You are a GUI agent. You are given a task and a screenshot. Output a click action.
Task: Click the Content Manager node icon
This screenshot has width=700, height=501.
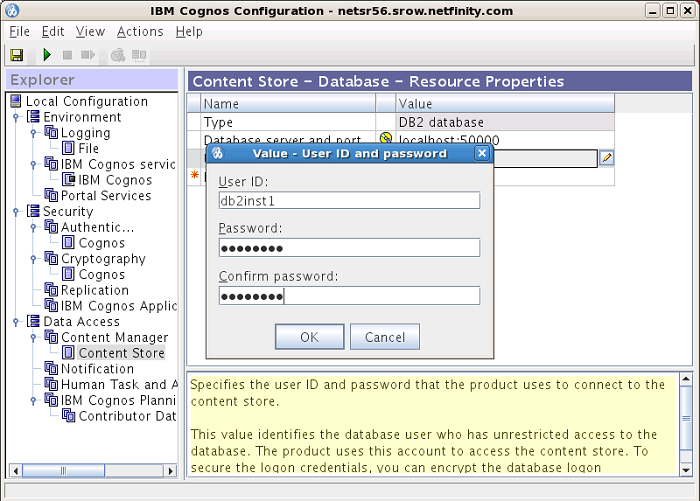pyautogui.click(x=51, y=337)
